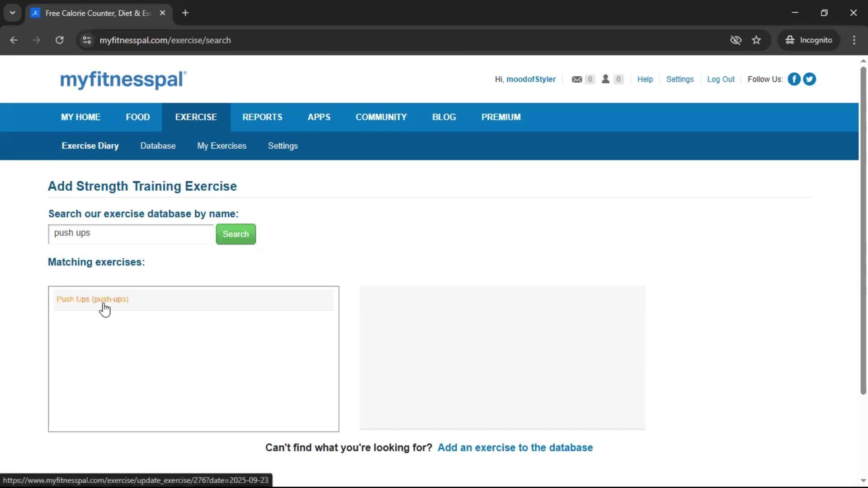868x488 pixels.
Task: Go back to the previous page
Action: [14, 40]
